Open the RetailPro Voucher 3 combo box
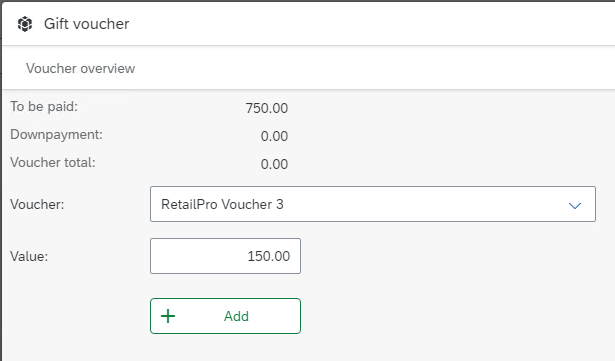This screenshot has height=361, width=615. tap(373, 204)
